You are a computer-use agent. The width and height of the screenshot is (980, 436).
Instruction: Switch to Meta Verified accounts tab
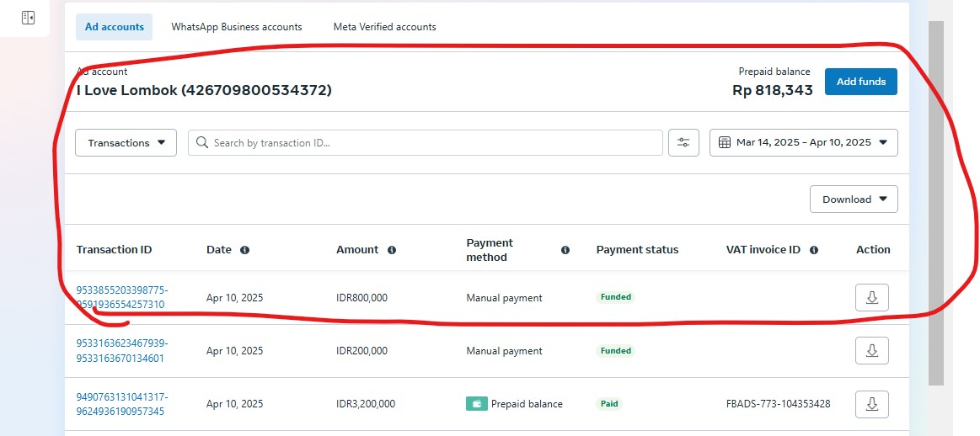point(384,27)
